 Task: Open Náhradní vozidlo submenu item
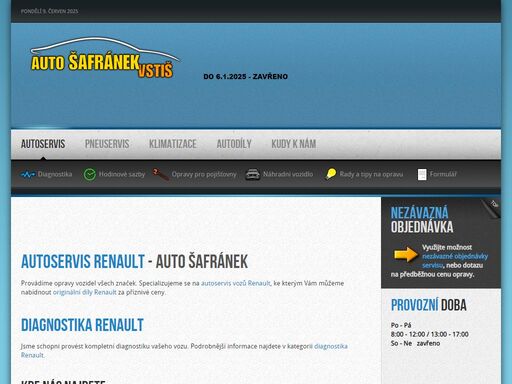pyautogui.click(x=288, y=174)
